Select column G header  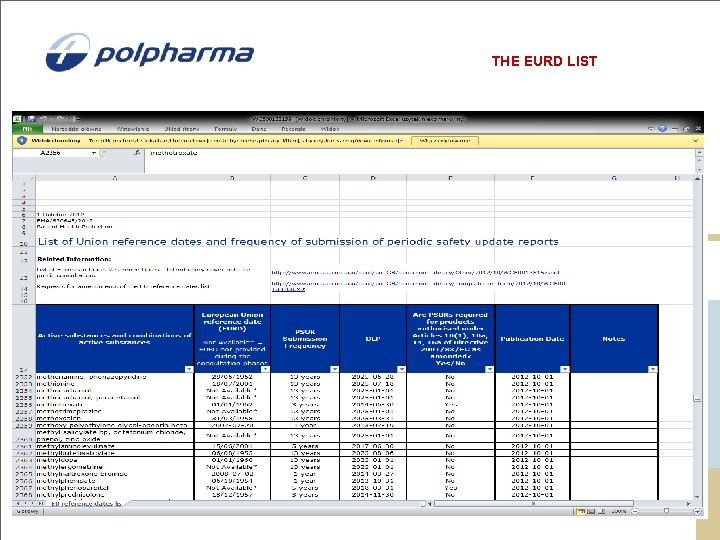(614, 178)
